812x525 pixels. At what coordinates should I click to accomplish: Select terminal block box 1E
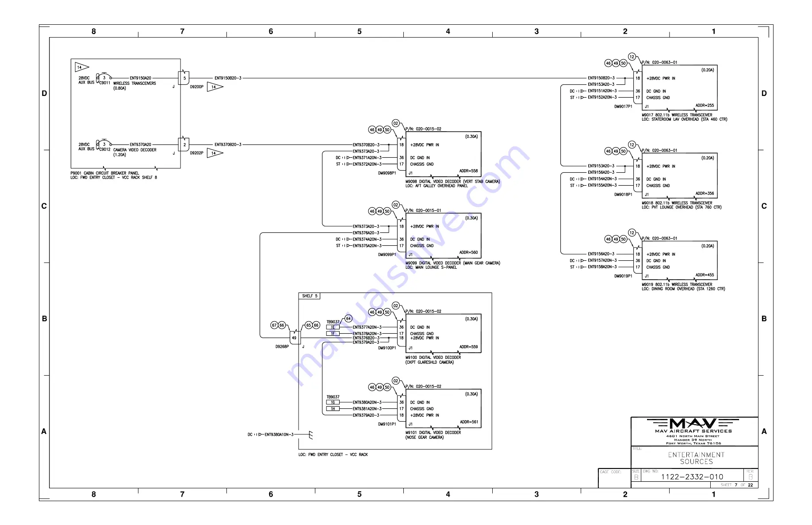tap(333, 327)
